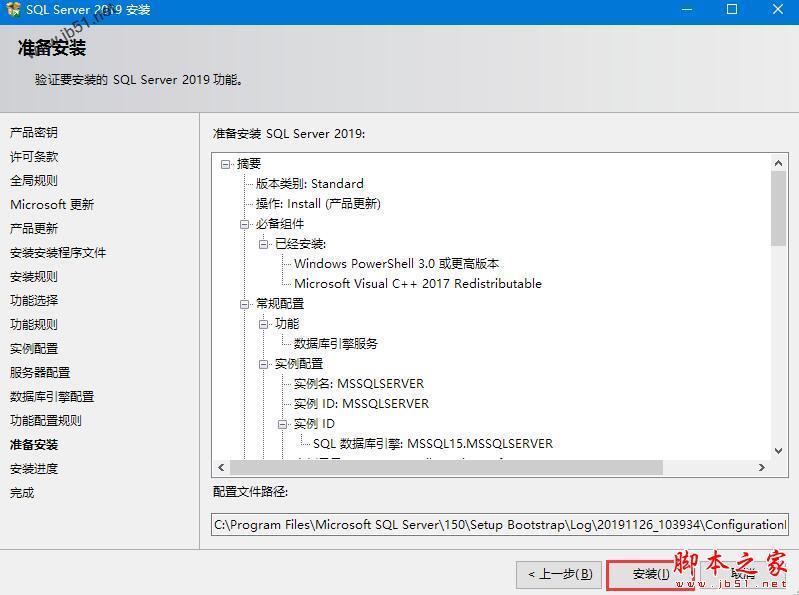Open 功能选择 step in sidebar
The image size is (799, 595).
34,301
